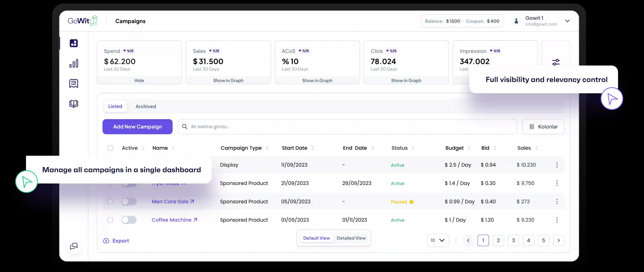Sort by Campaign Type column
This screenshot has height=272, width=644.
(x=267, y=148)
